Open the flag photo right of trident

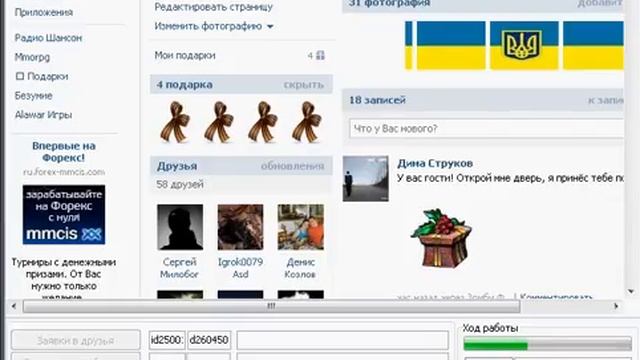(x=593, y=45)
